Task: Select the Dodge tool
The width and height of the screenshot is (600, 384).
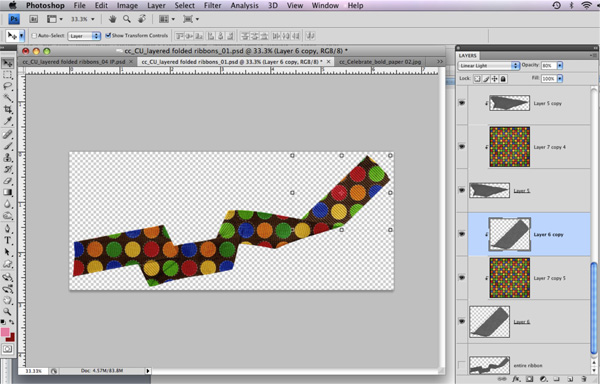Action: pos(8,216)
